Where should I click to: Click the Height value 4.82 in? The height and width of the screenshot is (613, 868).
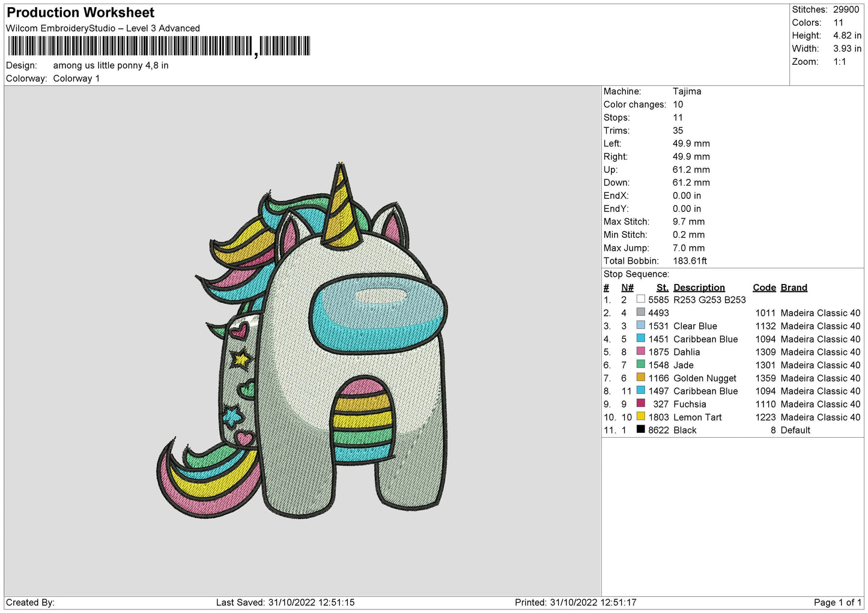[x=847, y=36]
